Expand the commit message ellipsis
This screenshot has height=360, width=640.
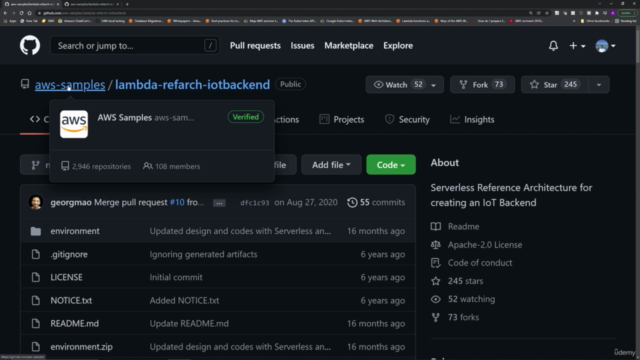point(219,203)
